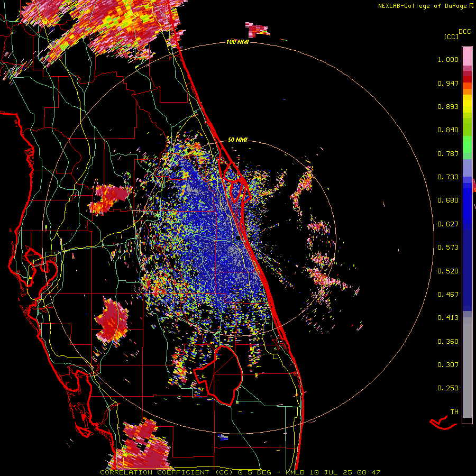Click the 0.573 scale value
This screenshot has width=476, height=476.
448,248
